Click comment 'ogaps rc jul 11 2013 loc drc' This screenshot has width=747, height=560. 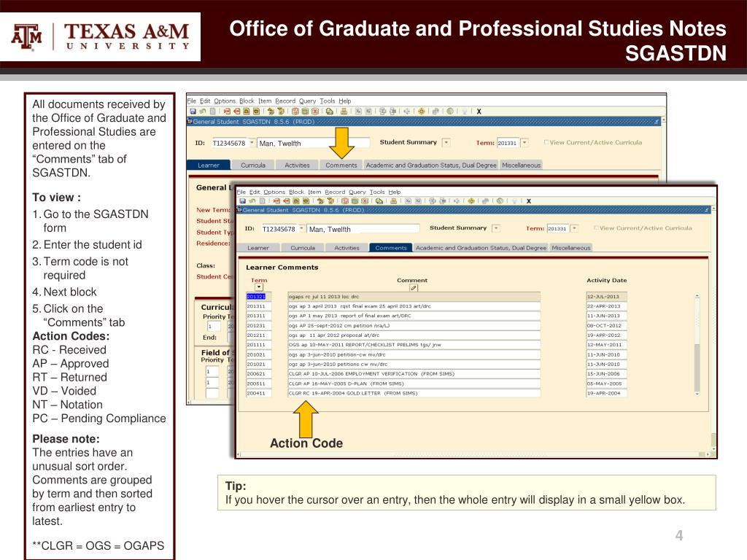pos(414,297)
